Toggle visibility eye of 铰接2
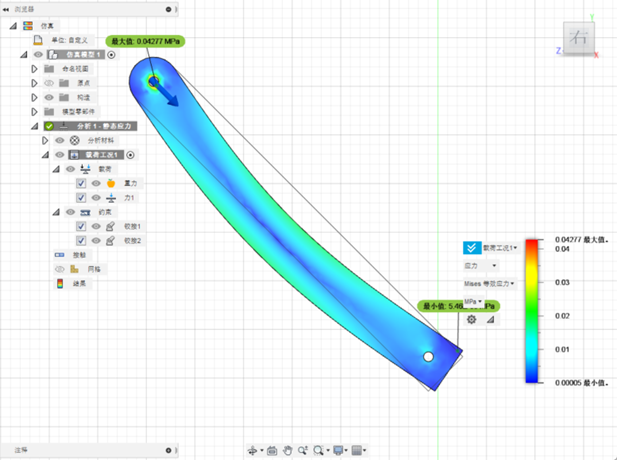The image size is (617, 460). (96, 241)
